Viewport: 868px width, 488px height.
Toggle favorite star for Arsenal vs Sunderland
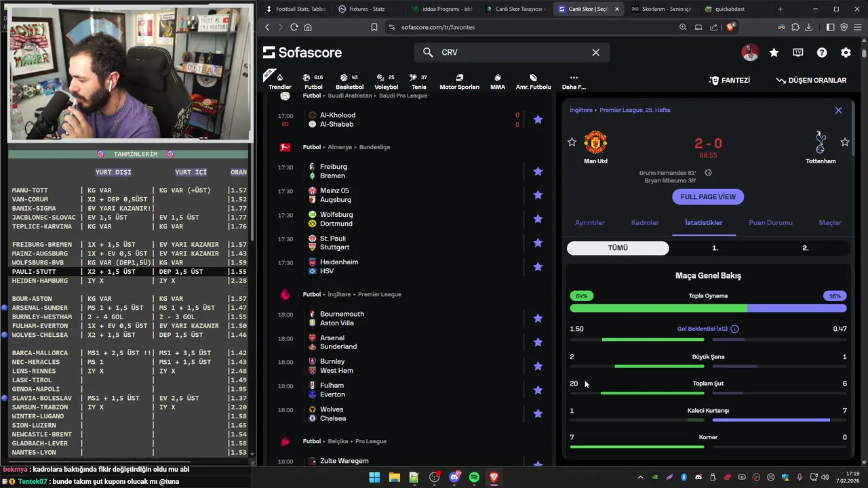[538, 342]
